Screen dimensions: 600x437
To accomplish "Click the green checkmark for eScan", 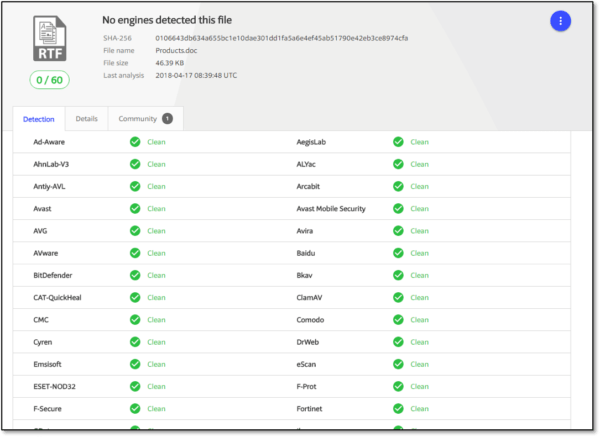I will tap(398, 364).
